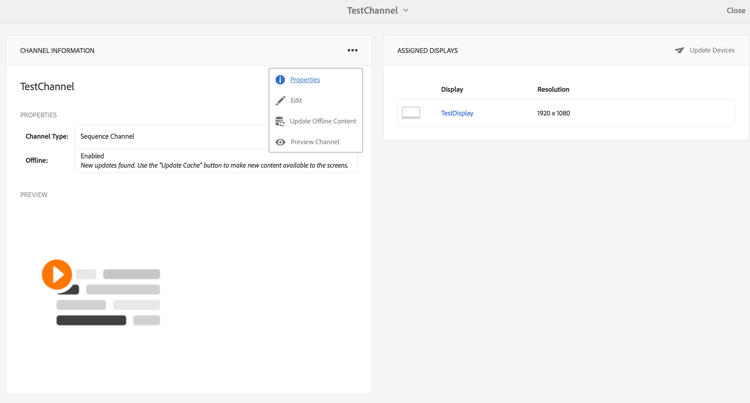
Task: Click the Close button at top right
Action: pyautogui.click(x=736, y=11)
